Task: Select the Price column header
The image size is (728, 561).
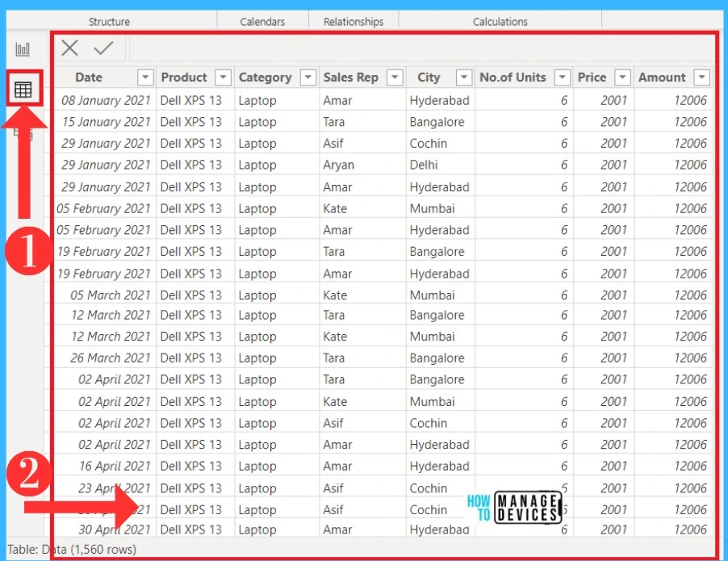Action: coord(592,77)
